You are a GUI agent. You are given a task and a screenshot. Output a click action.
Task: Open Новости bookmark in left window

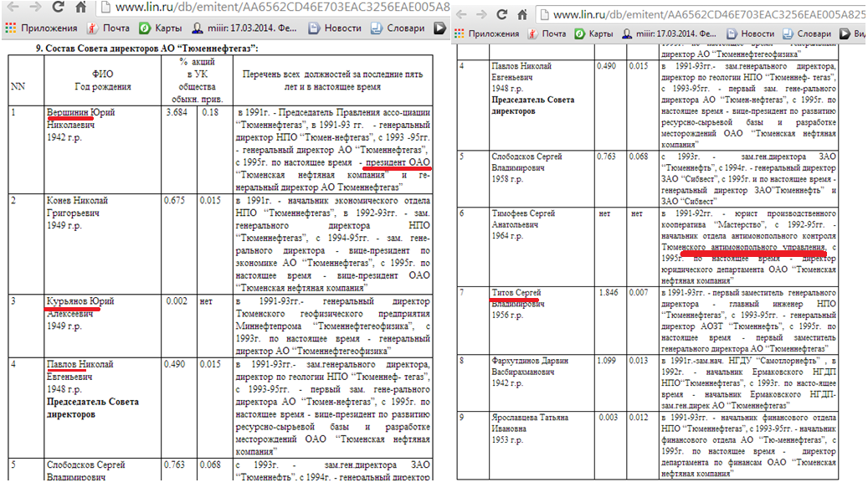click(335, 28)
